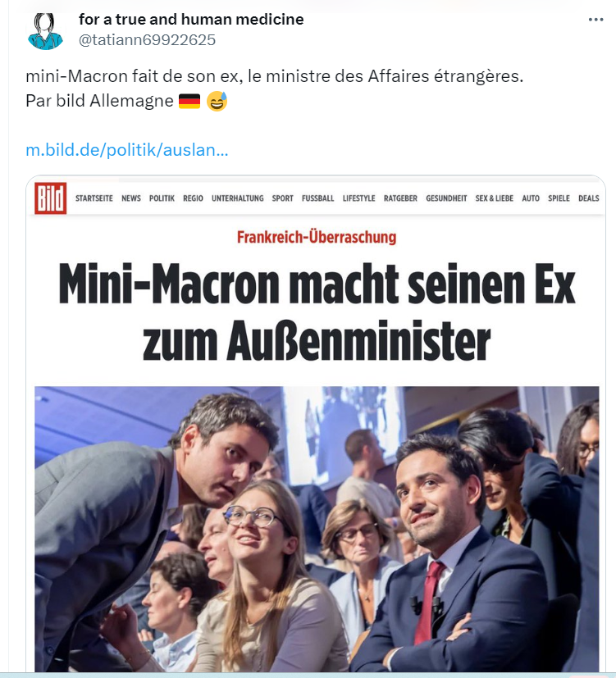Open the tweet's three-dot more menu
The image size is (616, 678).
click(595, 20)
